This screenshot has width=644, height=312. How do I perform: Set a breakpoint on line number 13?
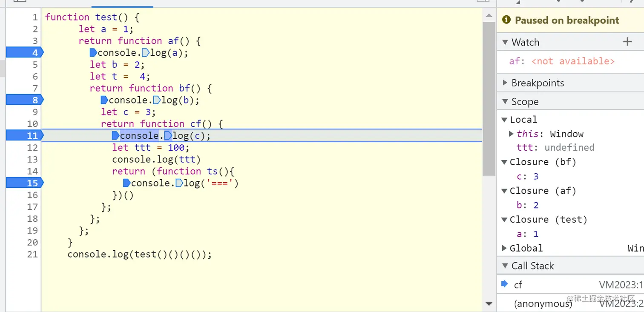[x=32, y=160]
